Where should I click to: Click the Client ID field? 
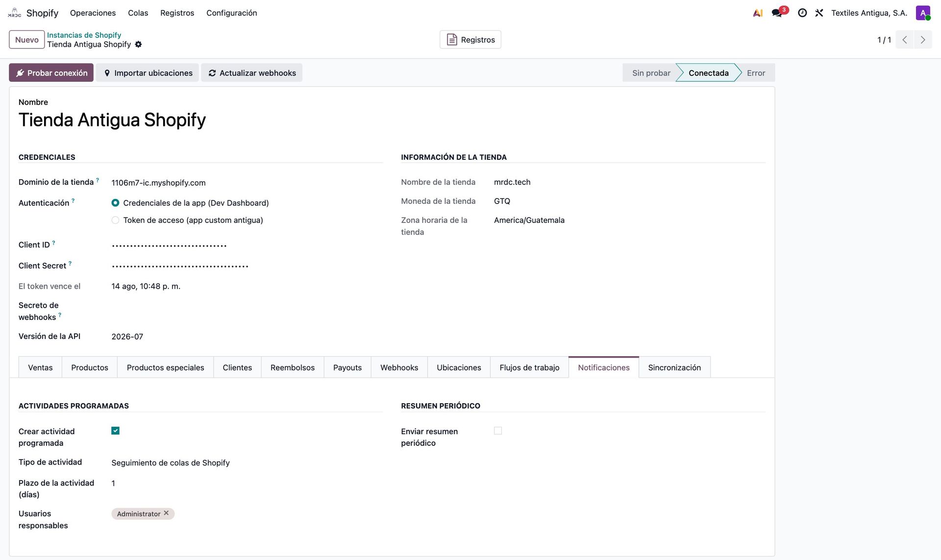click(247, 245)
